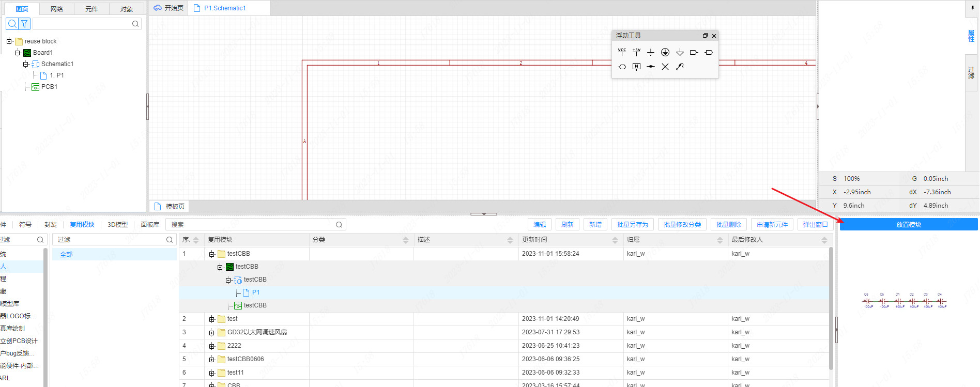980x387 pixels.
Task: Collapse the reuse block tree node
Action: (9, 41)
